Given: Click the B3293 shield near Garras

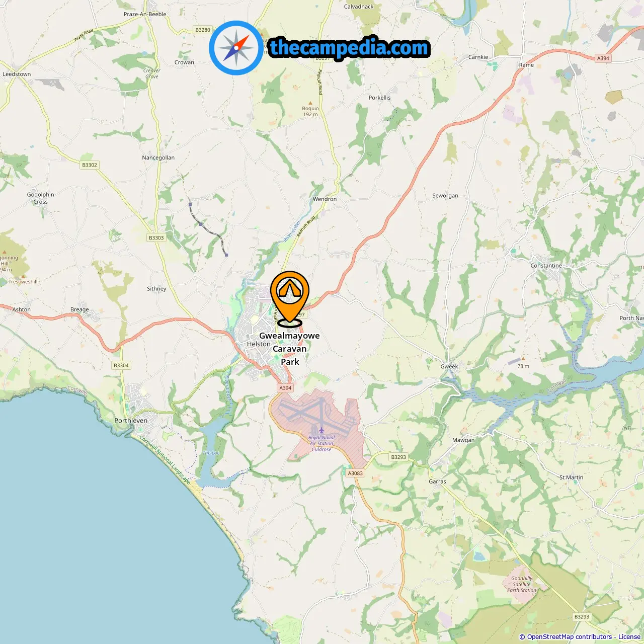Looking at the screenshot, I should coord(398,457).
